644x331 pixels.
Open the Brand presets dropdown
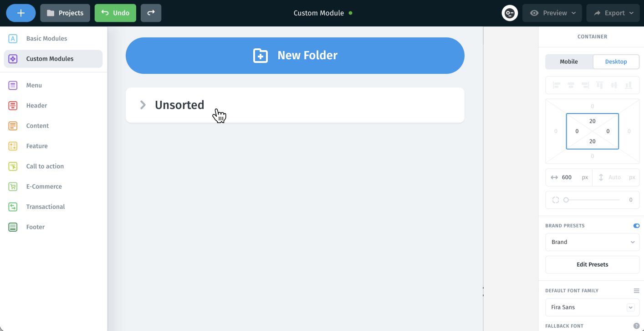[593, 242]
